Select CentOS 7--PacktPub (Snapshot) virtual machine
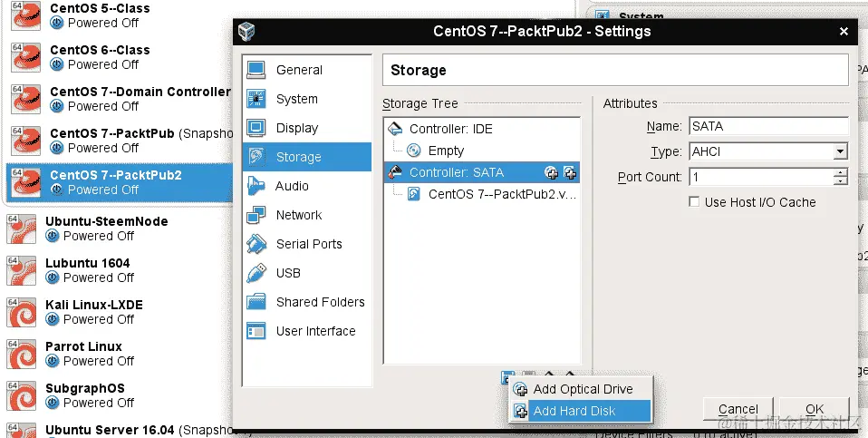This screenshot has width=868, height=438. coord(119,141)
